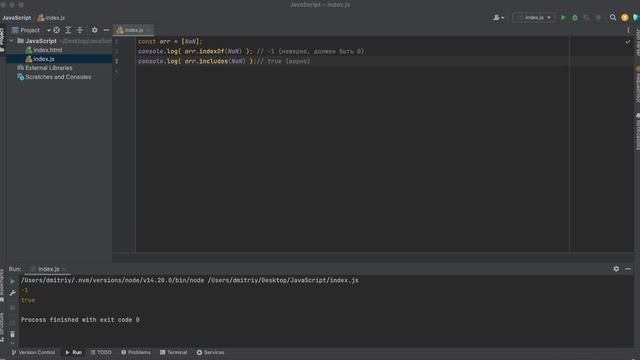Click line number 3 in editor gutter
The width and height of the screenshot is (640, 360).
click(x=116, y=61)
